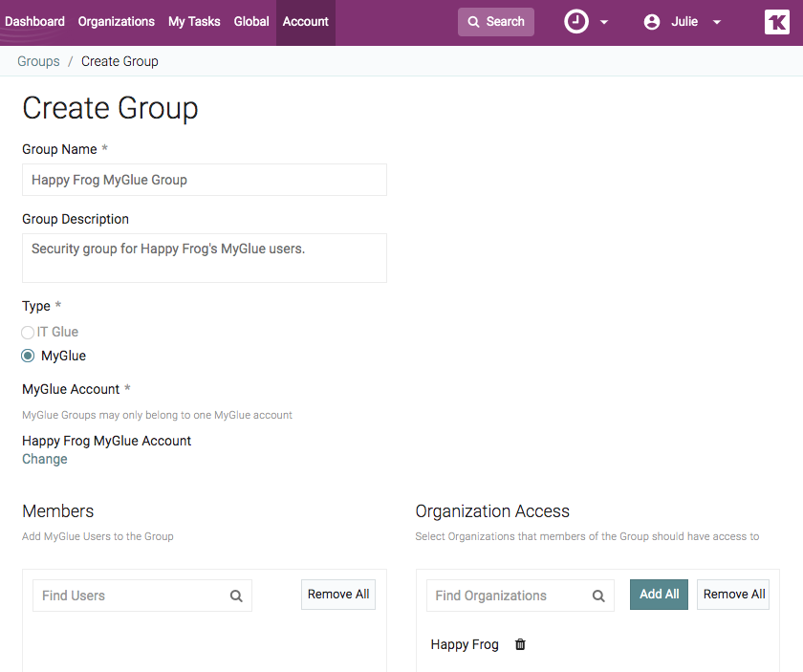Click the Julie user avatar icon
Viewport: 803px width, 672px height.
[x=652, y=22]
